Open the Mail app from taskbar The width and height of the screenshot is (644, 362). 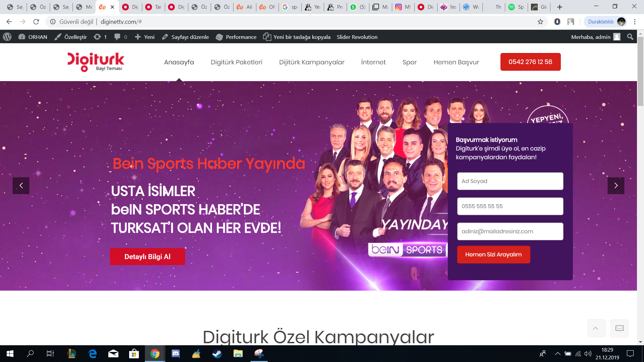tap(113, 354)
